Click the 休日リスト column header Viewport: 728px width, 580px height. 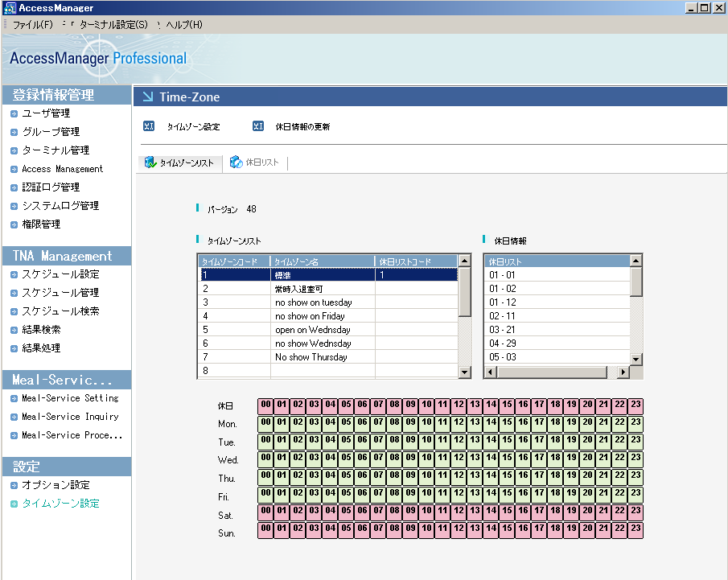[x=557, y=261]
